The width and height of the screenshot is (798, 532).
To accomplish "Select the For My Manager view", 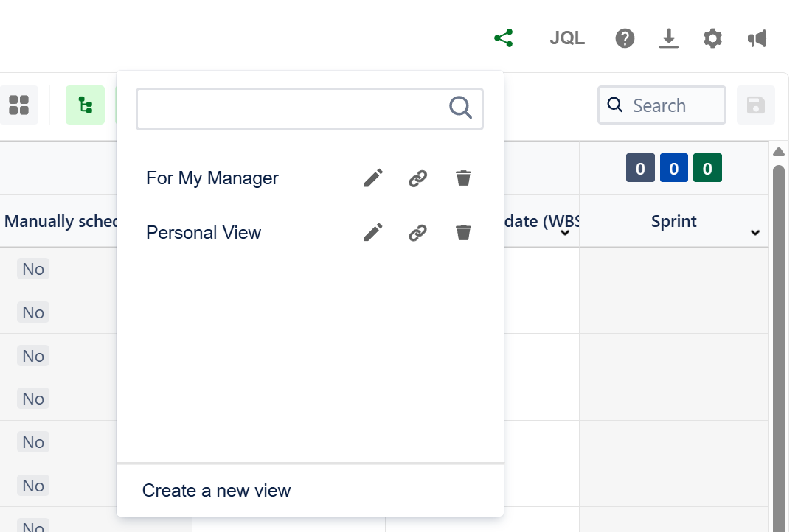I will click(212, 178).
